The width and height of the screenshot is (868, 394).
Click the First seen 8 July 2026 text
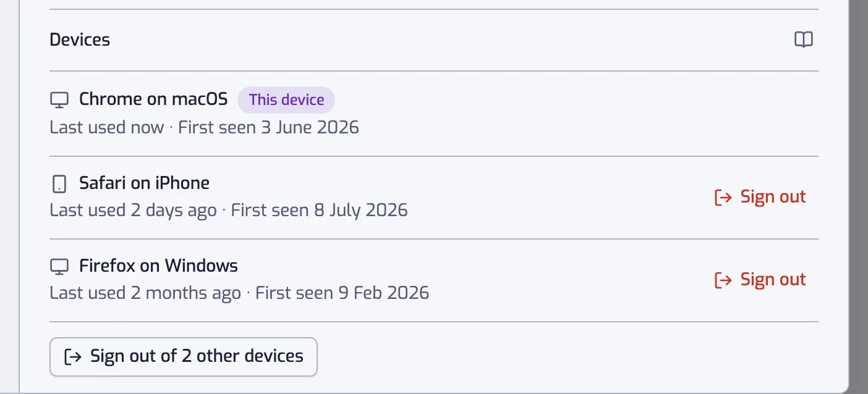(x=319, y=210)
